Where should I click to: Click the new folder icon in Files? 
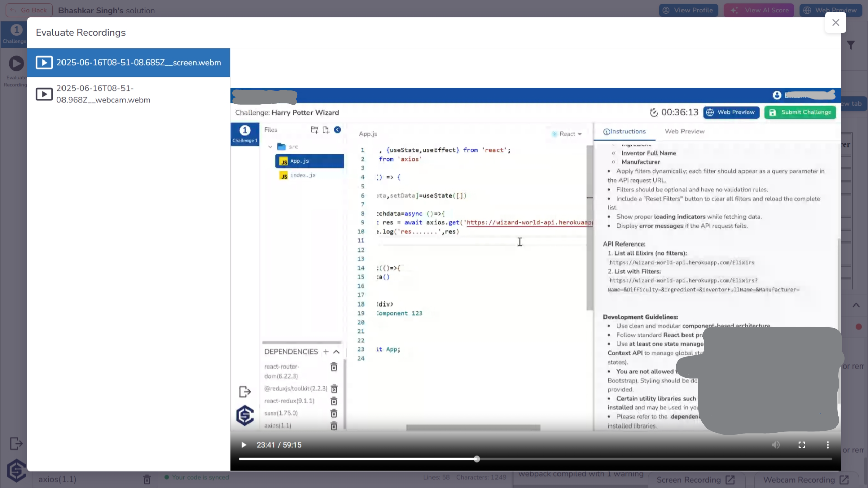[314, 130]
